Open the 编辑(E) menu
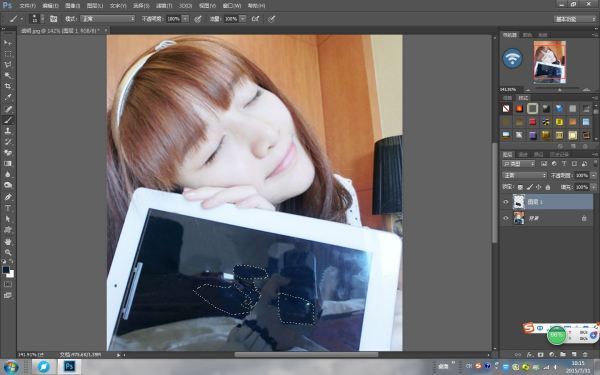This screenshot has height=375, width=600. [50, 6]
